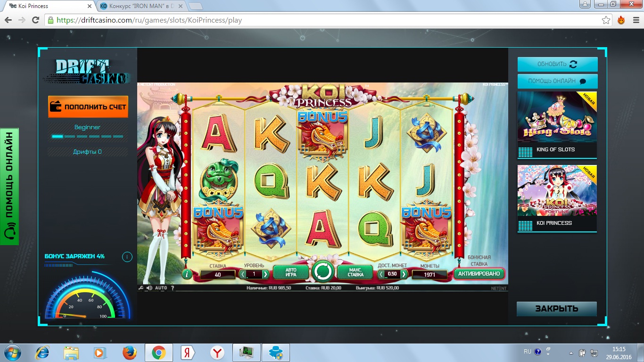Open the monitor app in the taskbar
644x362 pixels.
246,353
